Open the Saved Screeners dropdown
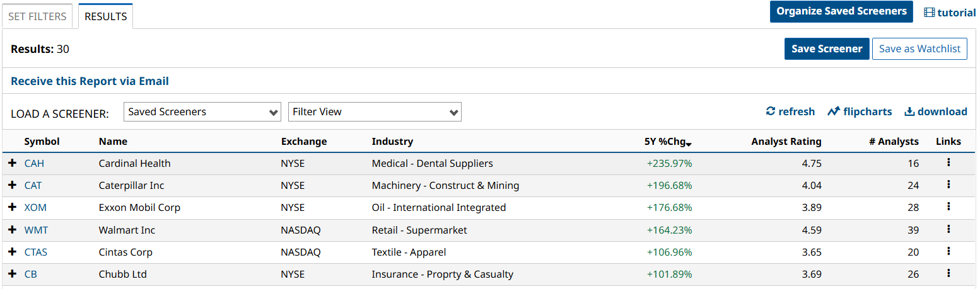Image resolution: width=980 pixels, height=289 pixels. [202, 112]
